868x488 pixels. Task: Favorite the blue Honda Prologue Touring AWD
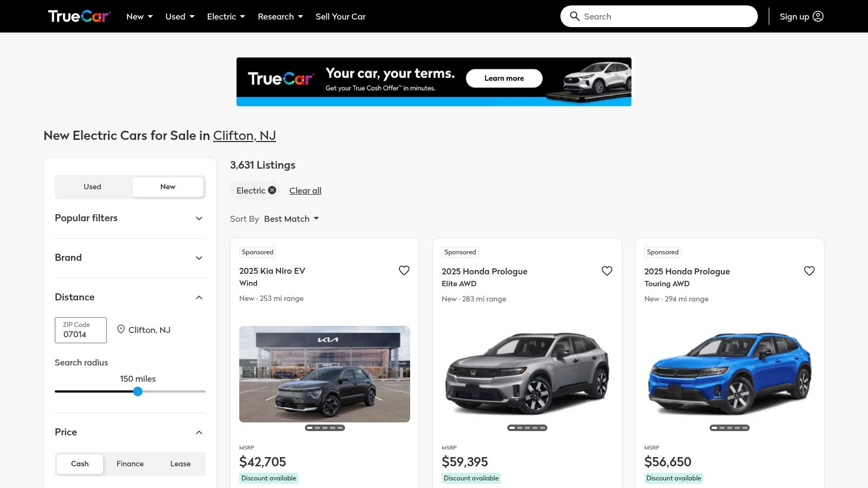coord(809,271)
